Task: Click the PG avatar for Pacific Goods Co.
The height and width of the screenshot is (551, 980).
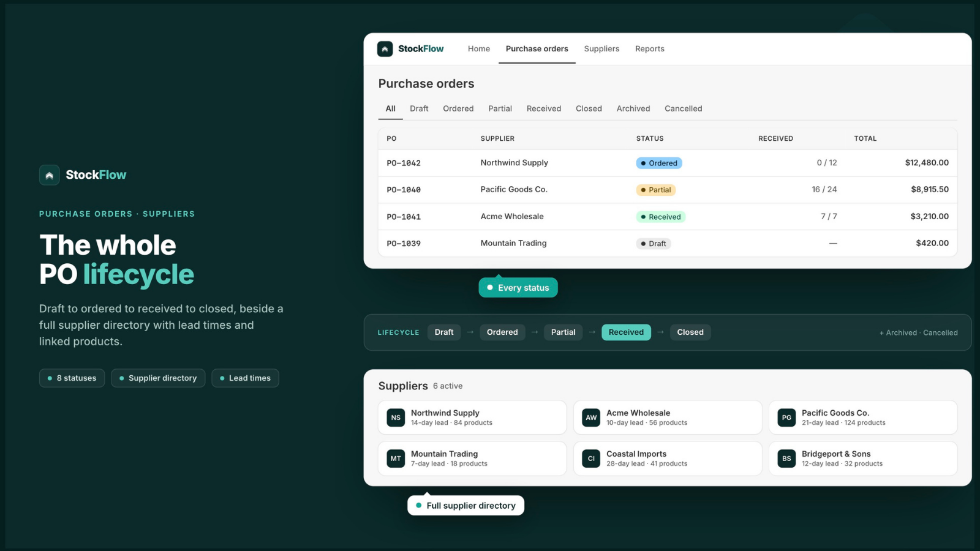Action: 786,418
